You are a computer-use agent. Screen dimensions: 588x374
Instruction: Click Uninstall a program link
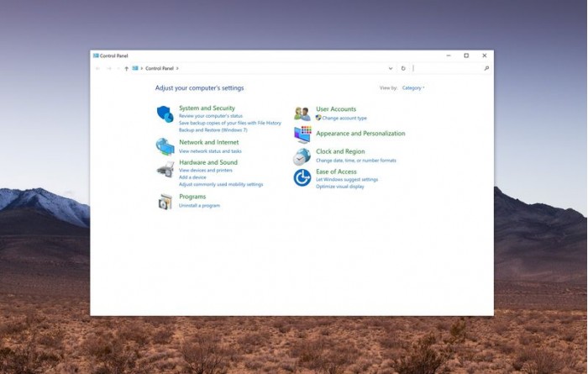point(199,206)
